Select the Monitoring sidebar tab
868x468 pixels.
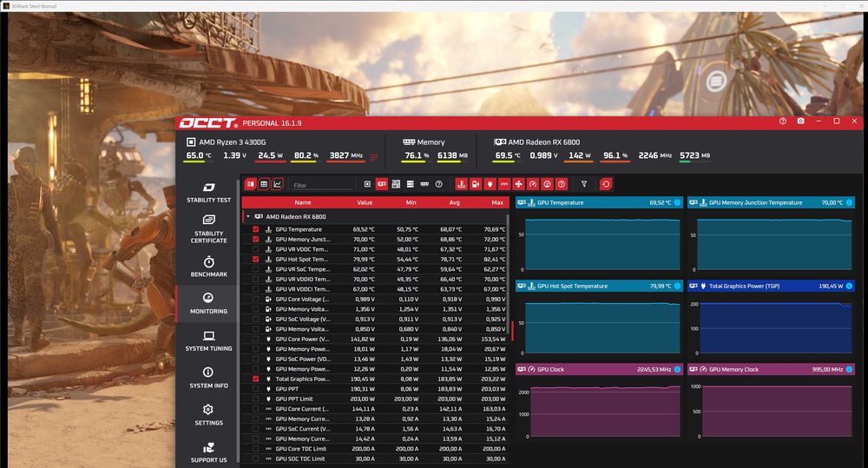coord(208,304)
